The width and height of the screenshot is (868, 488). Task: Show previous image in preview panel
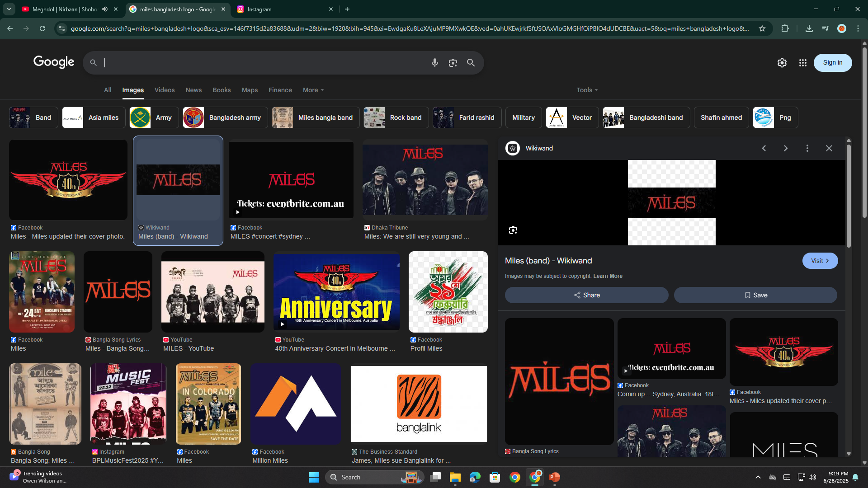pos(764,148)
